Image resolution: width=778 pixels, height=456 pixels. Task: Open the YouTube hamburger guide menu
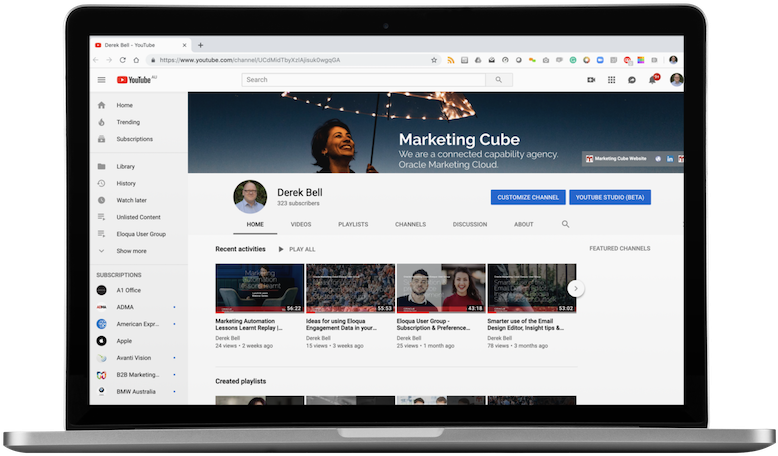click(x=101, y=80)
